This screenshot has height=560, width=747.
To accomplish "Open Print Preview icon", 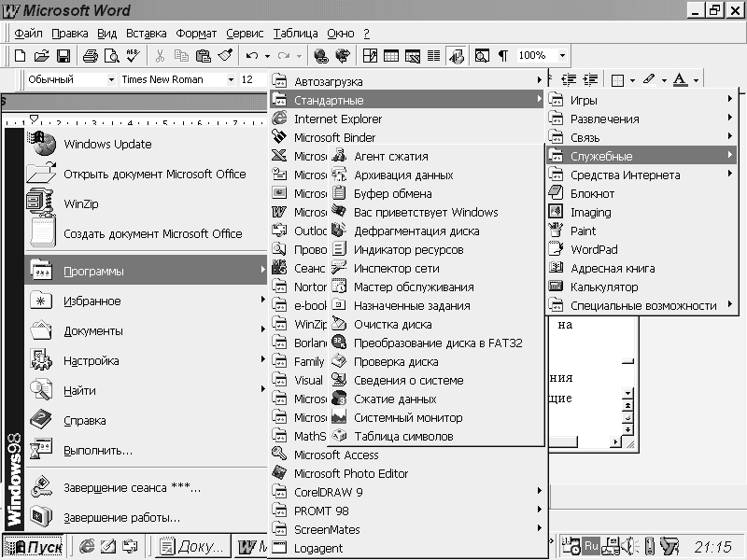I will (111, 56).
